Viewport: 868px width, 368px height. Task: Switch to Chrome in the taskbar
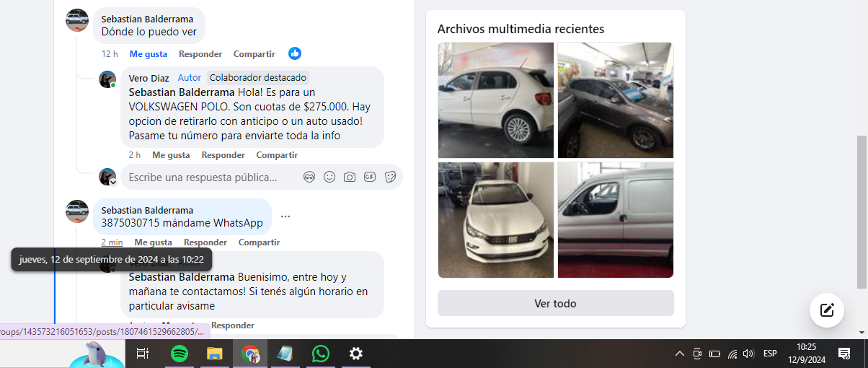[x=250, y=354]
